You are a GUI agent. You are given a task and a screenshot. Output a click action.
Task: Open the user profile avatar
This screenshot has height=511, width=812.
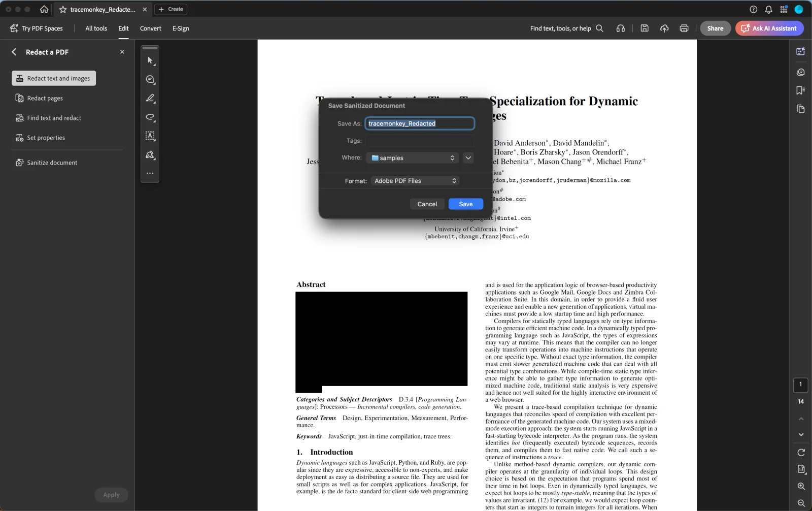click(x=799, y=9)
